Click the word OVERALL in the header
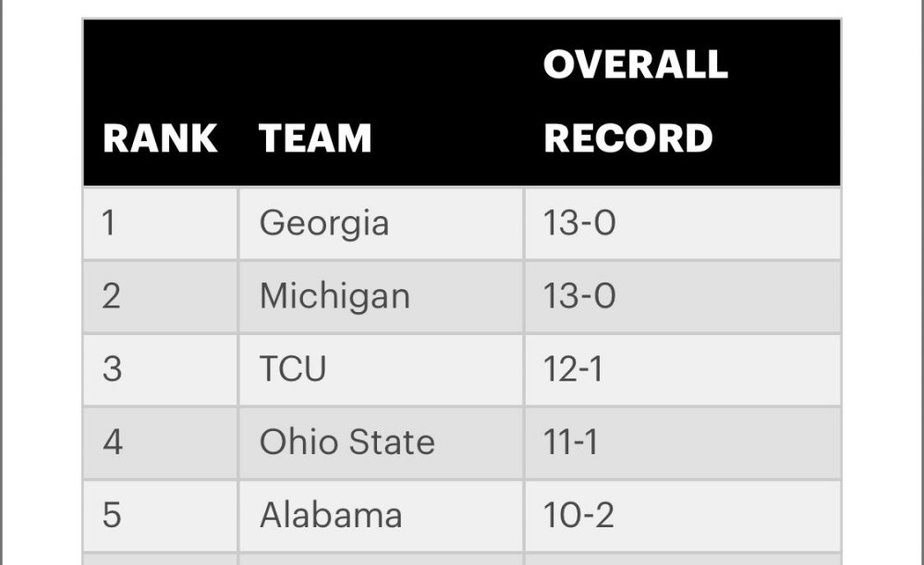This screenshot has height=565, width=924. (636, 65)
